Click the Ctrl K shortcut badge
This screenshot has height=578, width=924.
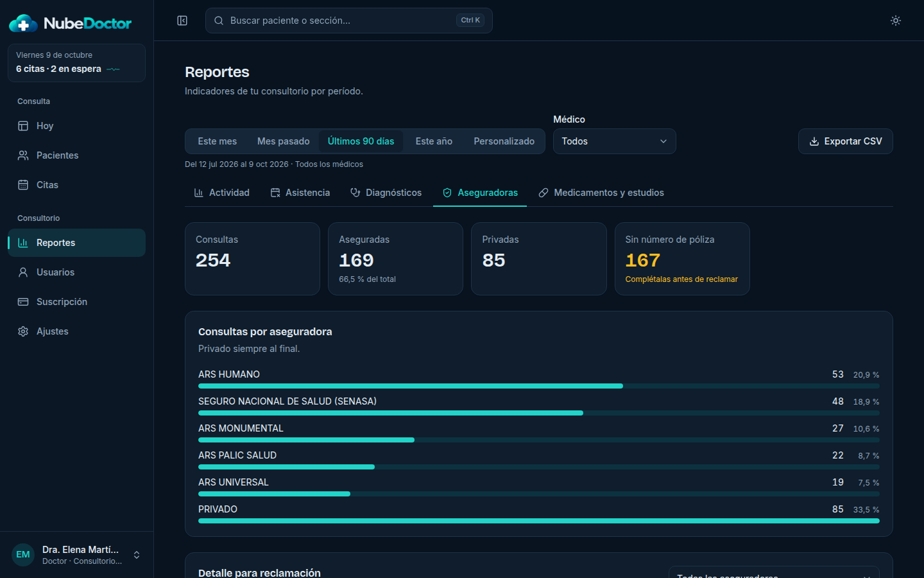tap(470, 21)
